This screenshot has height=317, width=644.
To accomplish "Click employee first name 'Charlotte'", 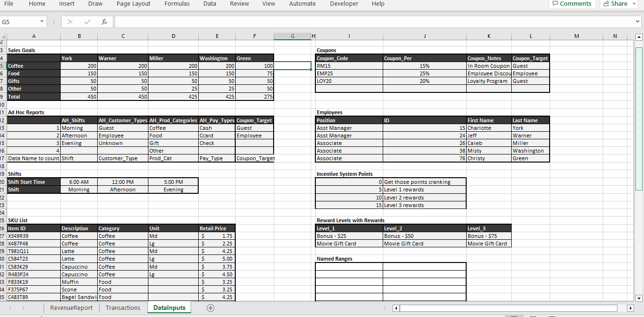I will point(489,128).
